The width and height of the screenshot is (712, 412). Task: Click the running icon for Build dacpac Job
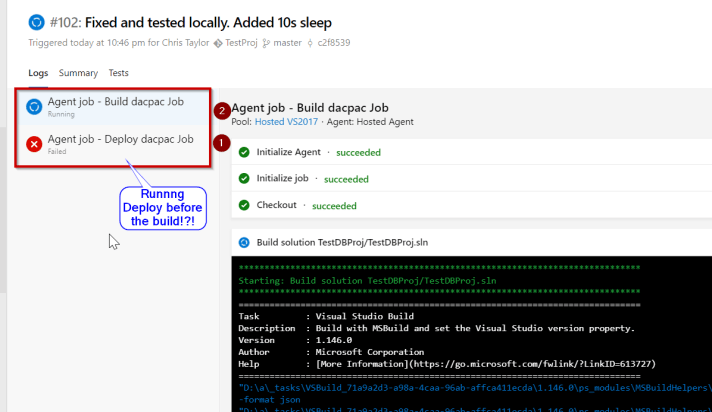pos(34,106)
